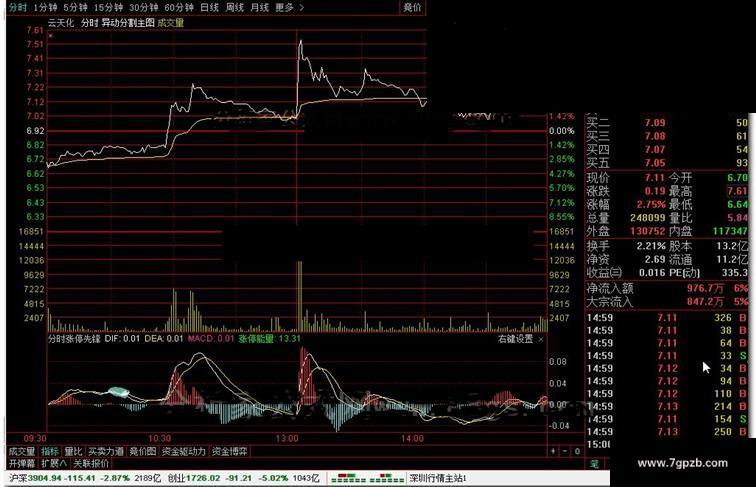
Task: Click the 总量 248099 value
Action: coord(648,218)
